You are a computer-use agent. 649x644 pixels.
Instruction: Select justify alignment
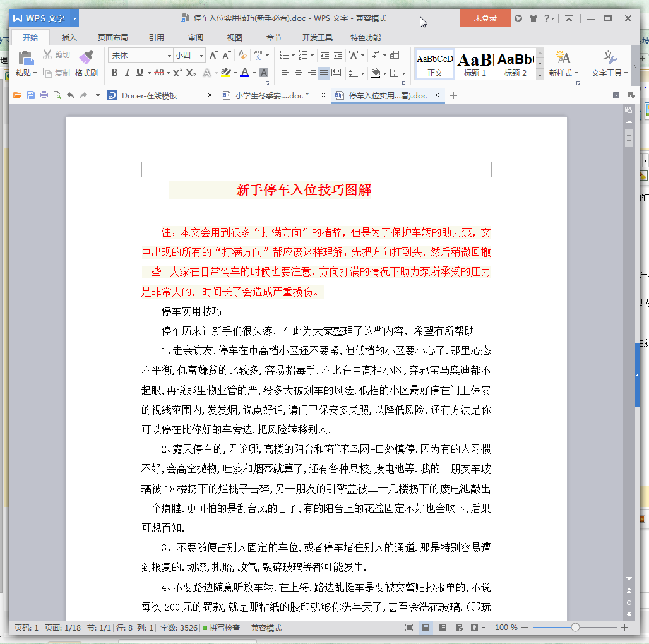click(x=324, y=73)
